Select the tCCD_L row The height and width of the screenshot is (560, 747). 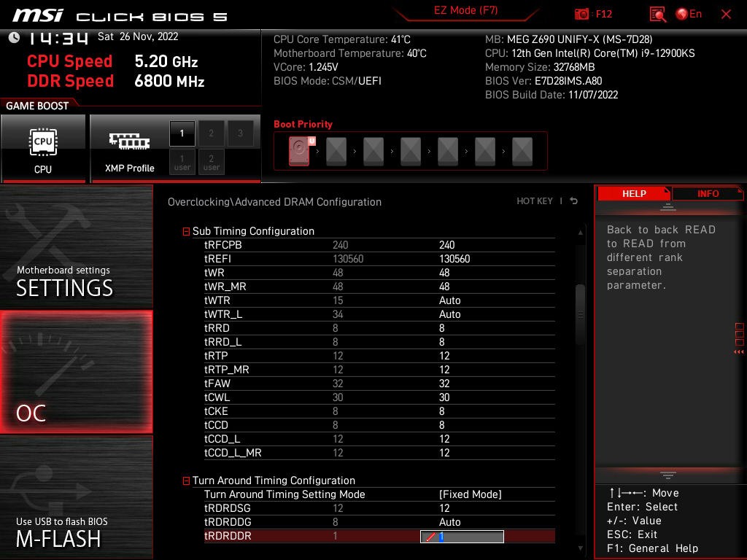(x=379, y=438)
